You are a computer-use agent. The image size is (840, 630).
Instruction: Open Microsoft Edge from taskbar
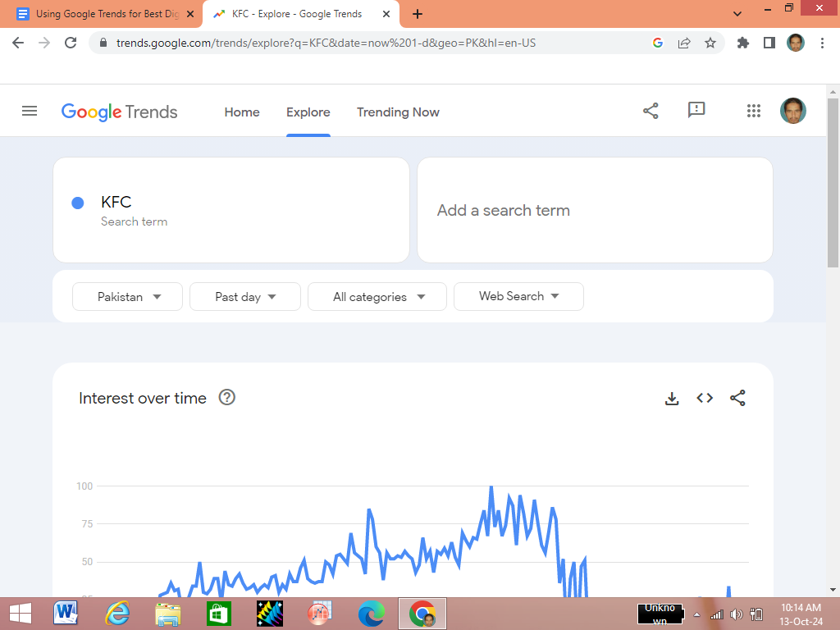pos(372,614)
